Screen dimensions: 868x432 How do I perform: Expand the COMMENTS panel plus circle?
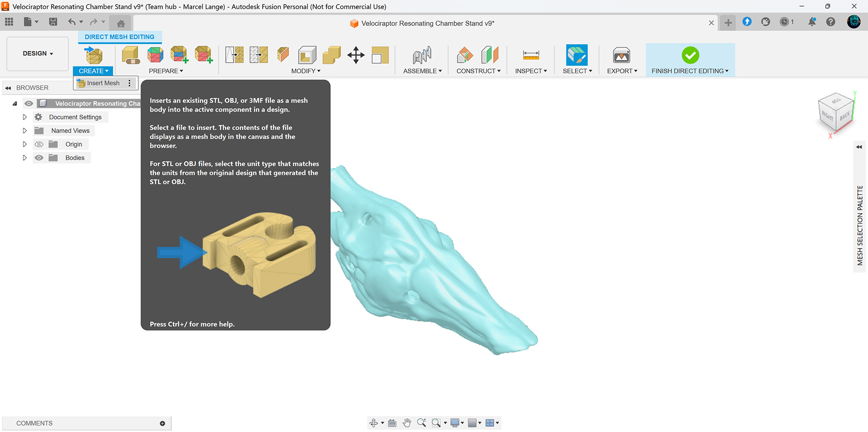point(162,423)
